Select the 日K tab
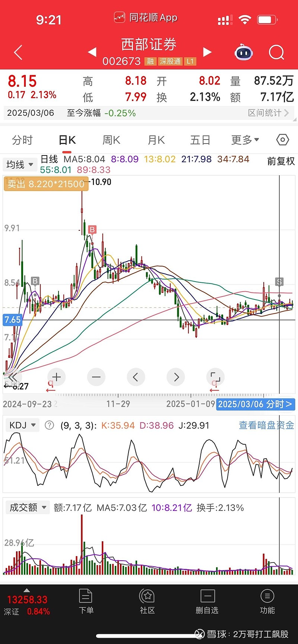298x644 pixels. [x=67, y=140]
